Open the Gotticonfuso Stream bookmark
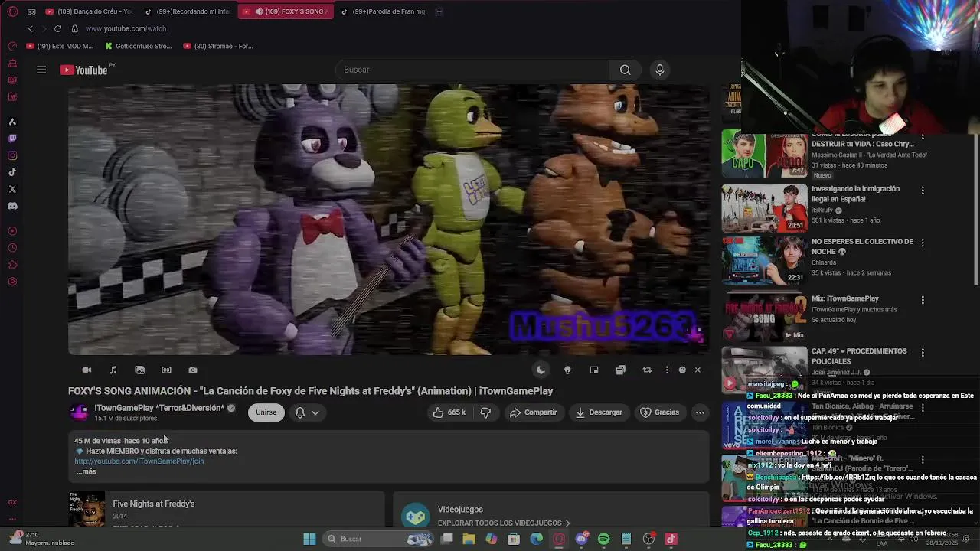The height and width of the screenshot is (551, 980). click(138, 46)
